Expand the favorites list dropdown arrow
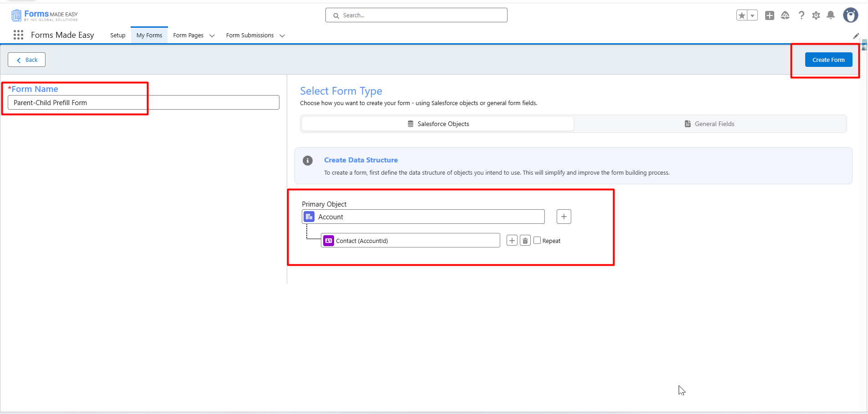The image size is (868, 414). [x=752, y=15]
